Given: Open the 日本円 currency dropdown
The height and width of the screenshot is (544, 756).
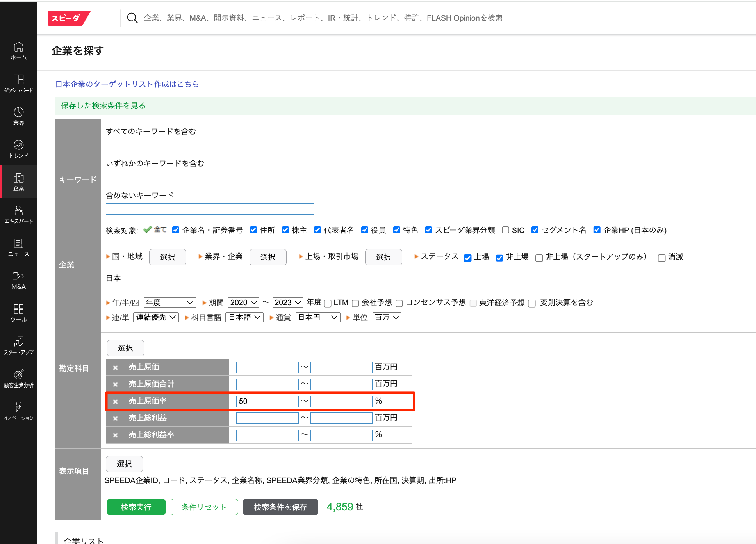Looking at the screenshot, I should coord(317,317).
